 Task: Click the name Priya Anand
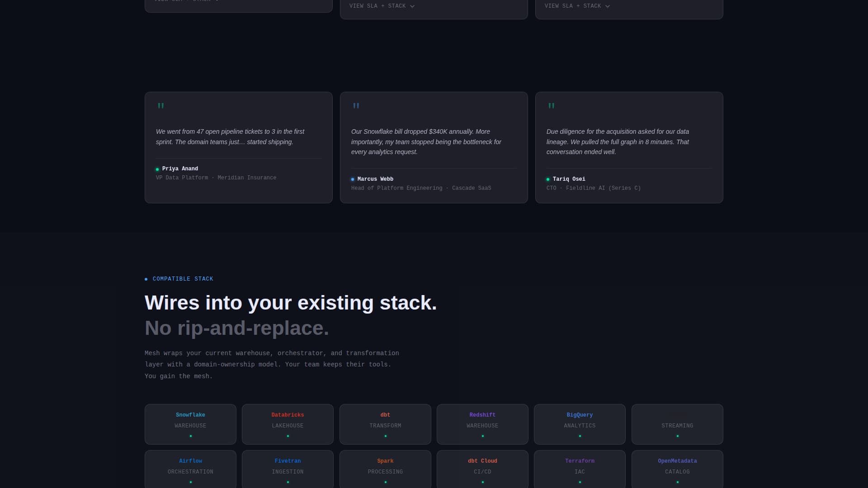coord(180,169)
